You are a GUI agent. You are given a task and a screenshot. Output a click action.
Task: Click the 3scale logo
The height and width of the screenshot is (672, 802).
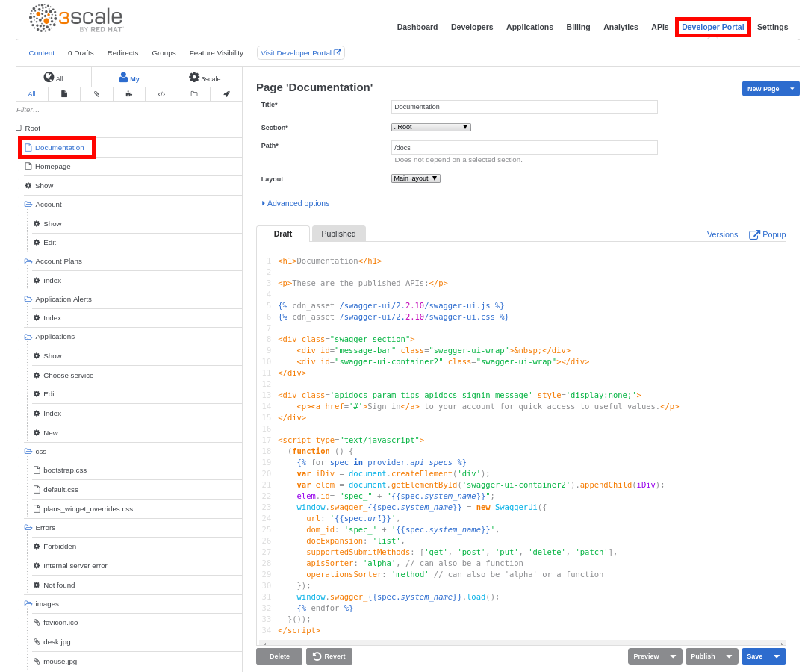(x=75, y=18)
